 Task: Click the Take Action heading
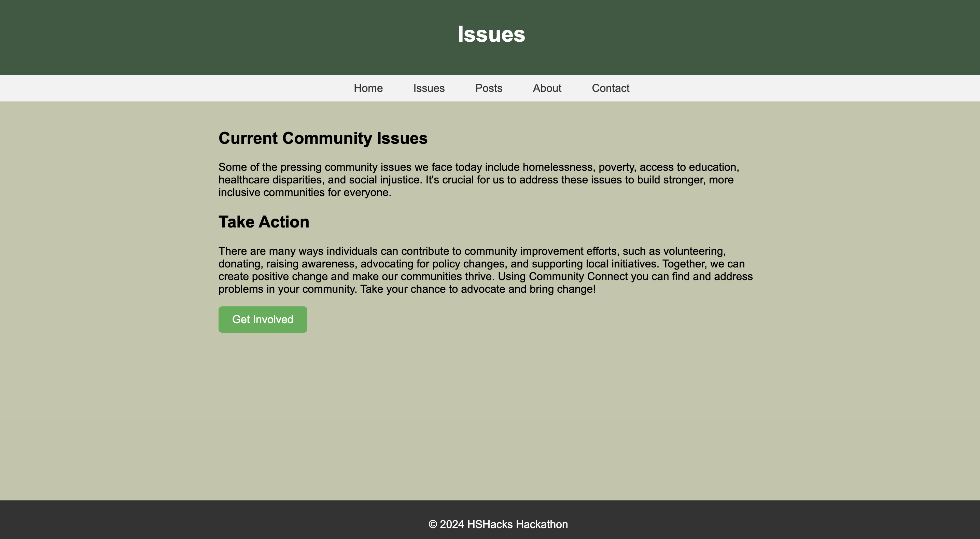264,222
